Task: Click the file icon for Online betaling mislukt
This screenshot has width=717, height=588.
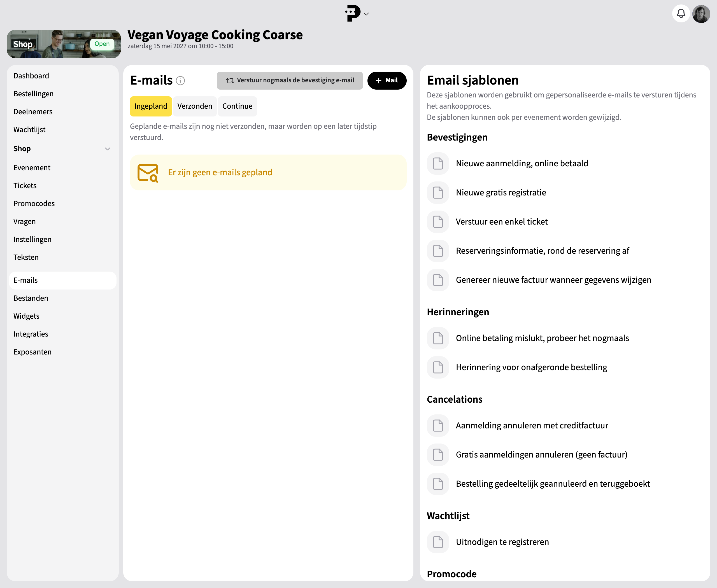Action: (438, 338)
